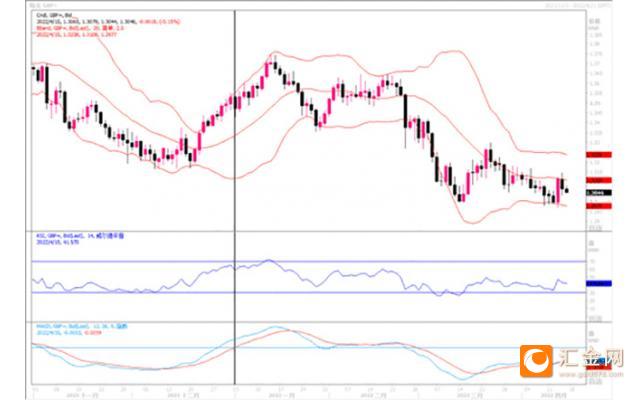The width and height of the screenshot is (640, 400).
Task: Click the red Bollinger band values line
Action: pyautogui.click(x=77, y=35)
